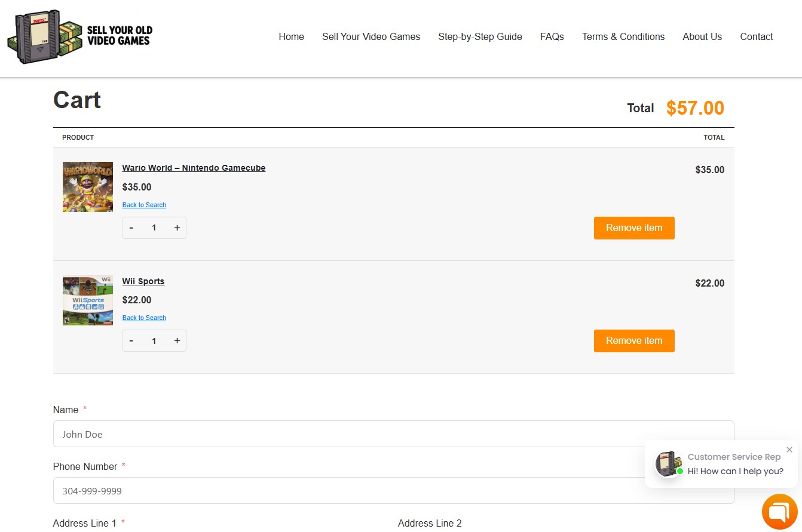The width and height of the screenshot is (802, 532).
Task: Click the Customer Service Rep avatar
Action: click(669, 464)
